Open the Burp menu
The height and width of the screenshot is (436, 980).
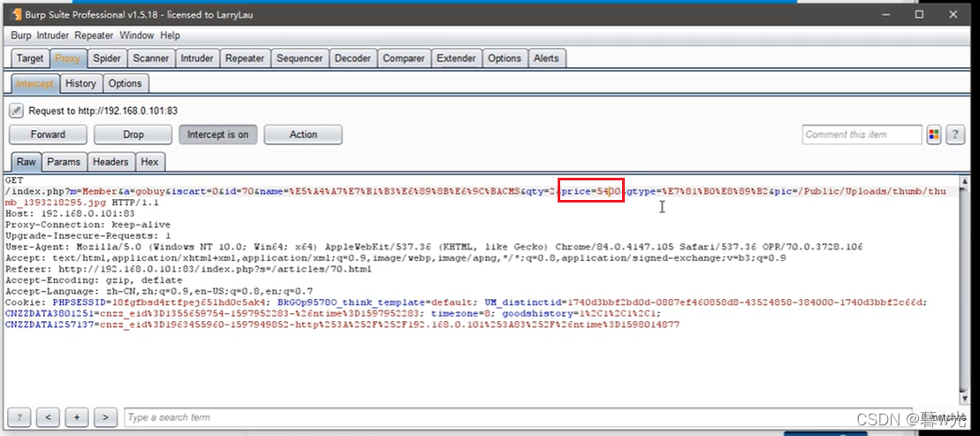20,35
